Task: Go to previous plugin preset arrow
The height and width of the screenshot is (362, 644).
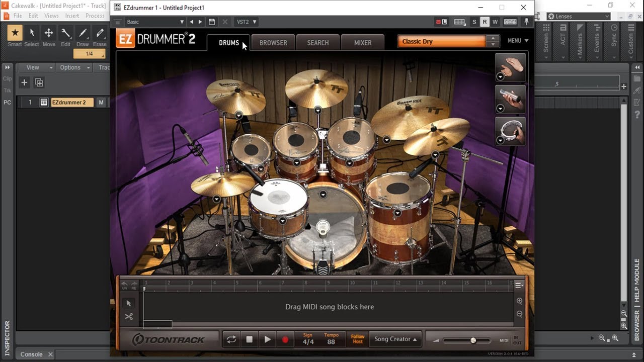Action: click(191, 22)
